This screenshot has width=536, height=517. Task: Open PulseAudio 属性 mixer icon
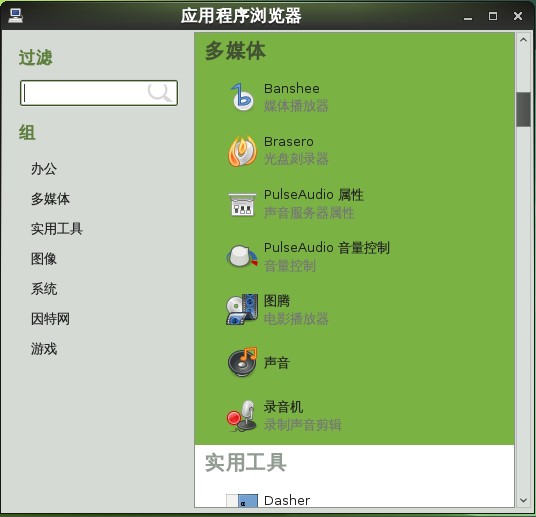click(242, 204)
